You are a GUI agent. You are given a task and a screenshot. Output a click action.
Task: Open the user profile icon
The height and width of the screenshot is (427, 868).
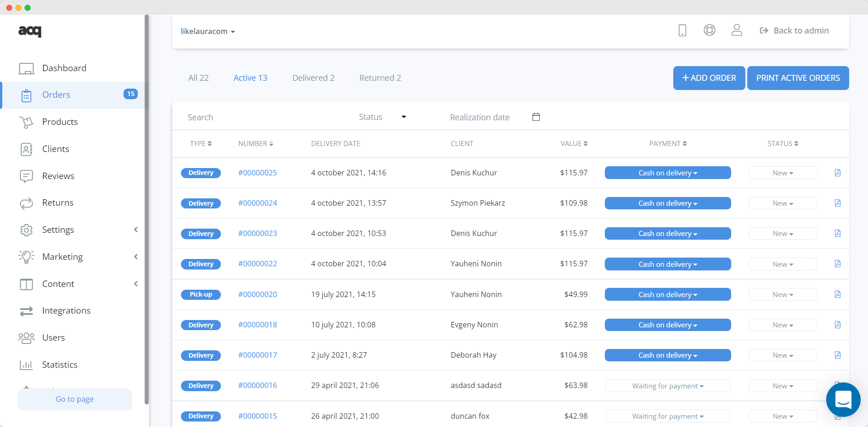737,30
